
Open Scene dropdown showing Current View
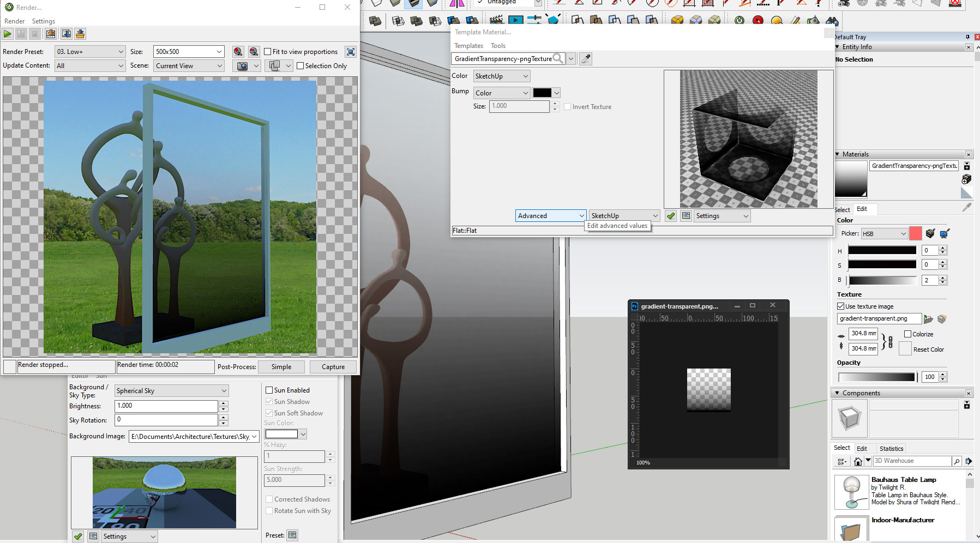[x=189, y=66]
